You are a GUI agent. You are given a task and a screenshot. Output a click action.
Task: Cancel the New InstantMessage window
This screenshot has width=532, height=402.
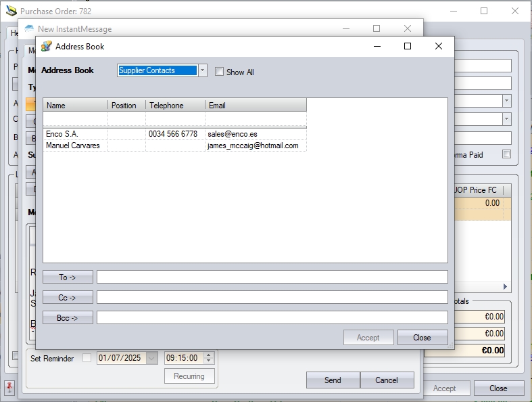tap(387, 380)
